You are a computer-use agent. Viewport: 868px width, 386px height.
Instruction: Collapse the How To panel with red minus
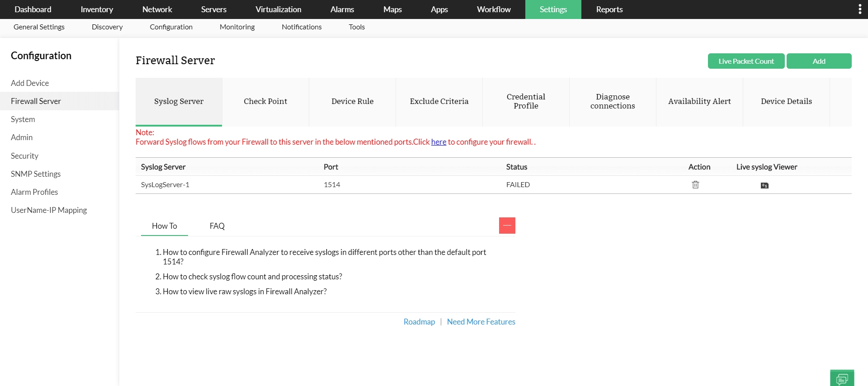(507, 226)
